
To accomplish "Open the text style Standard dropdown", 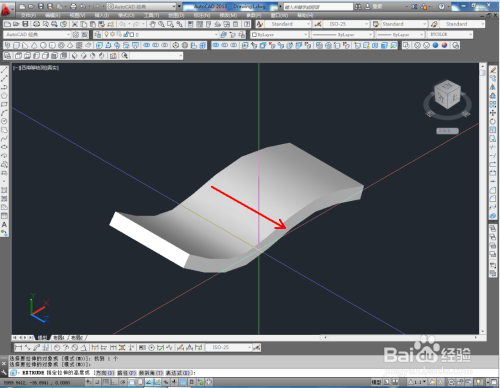I will click(x=288, y=24).
